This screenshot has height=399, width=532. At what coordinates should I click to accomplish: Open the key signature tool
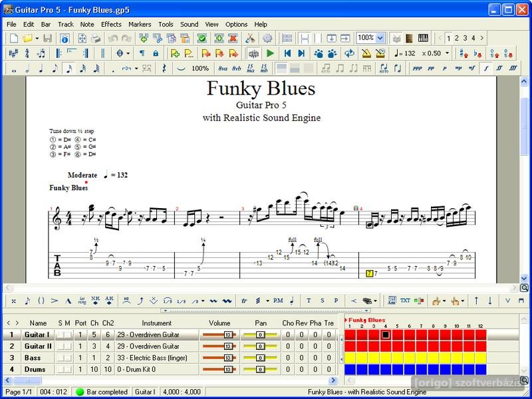coord(13,53)
